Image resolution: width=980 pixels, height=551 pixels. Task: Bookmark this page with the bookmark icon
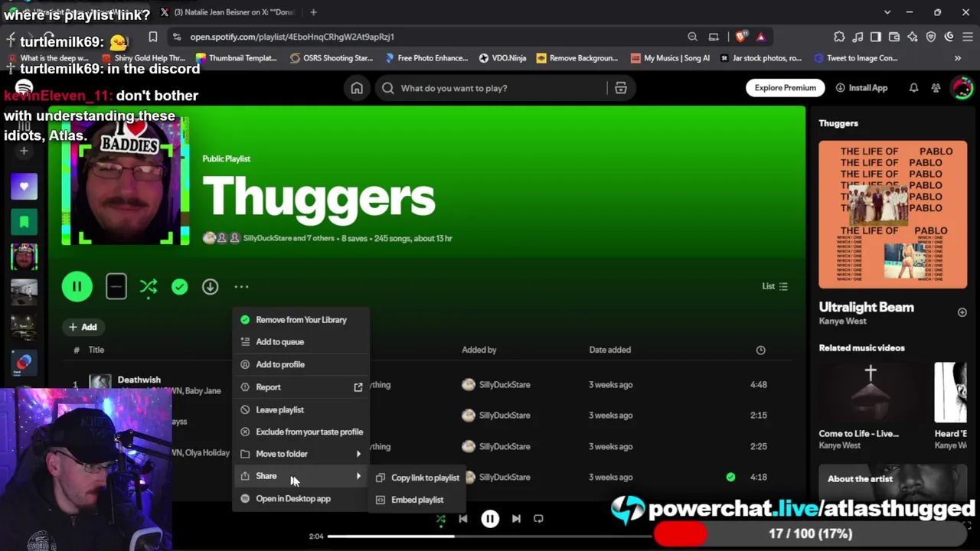point(153,37)
